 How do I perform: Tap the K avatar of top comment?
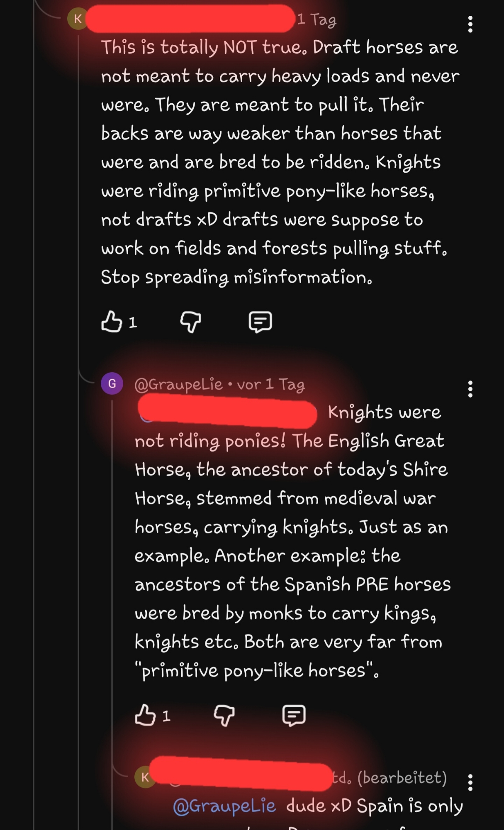78,19
